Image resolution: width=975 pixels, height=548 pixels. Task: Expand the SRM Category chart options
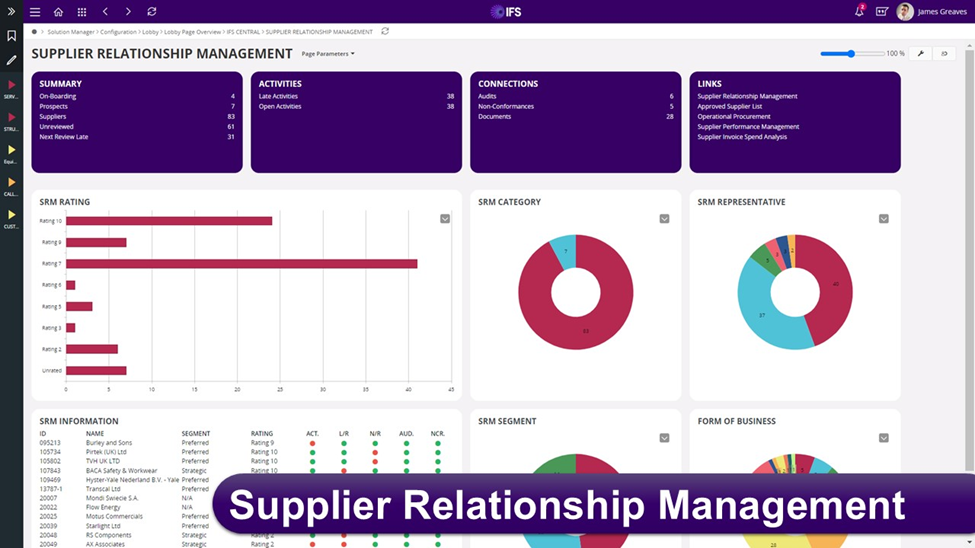click(664, 219)
